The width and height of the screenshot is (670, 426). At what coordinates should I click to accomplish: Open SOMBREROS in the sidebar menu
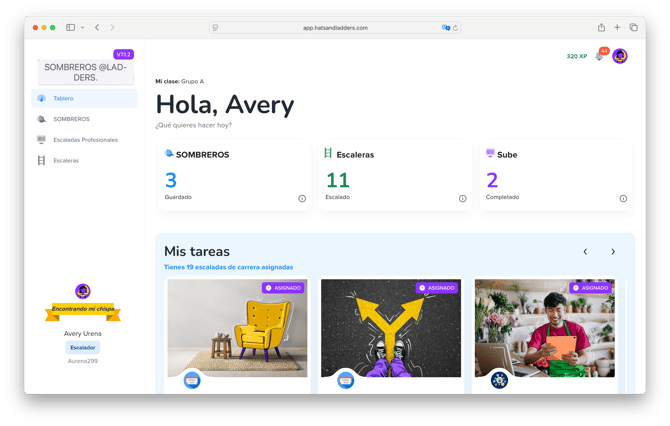pyautogui.click(x=70, y=119)
